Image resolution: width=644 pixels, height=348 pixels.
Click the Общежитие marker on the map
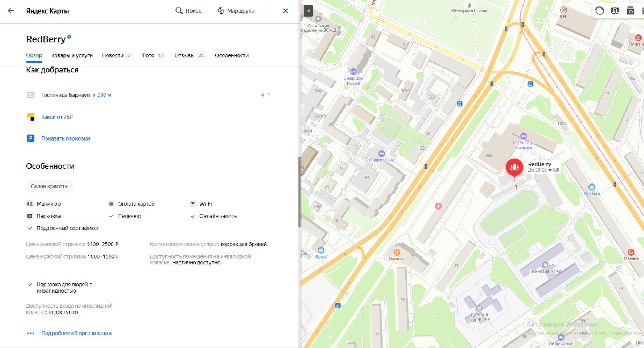click(561, 338)
